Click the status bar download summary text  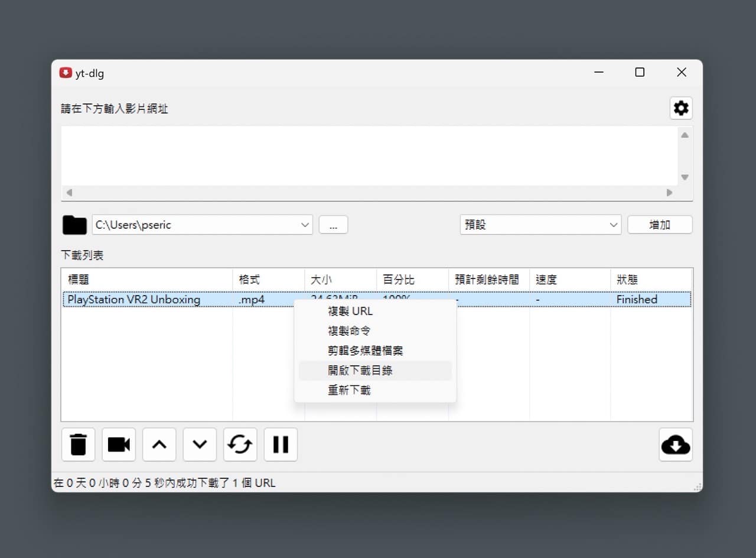(165, 483)
